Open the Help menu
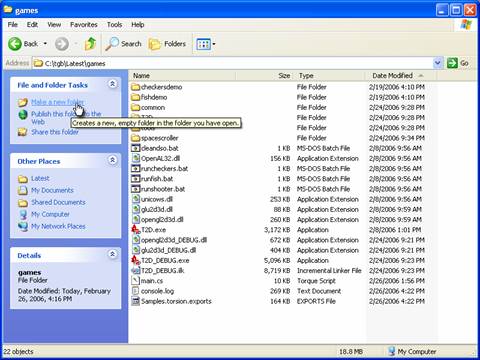This screenshot has height=360, width=480. click(137, 25)
